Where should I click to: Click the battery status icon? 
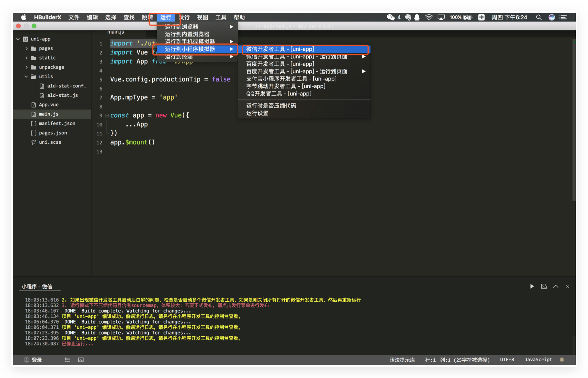468,17
